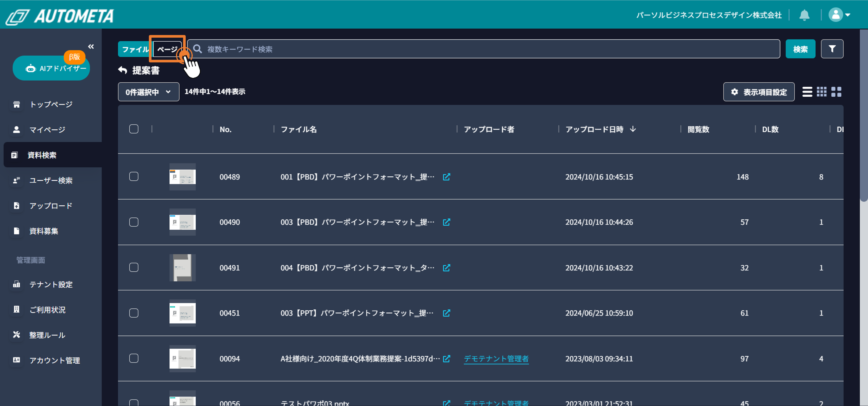Open file 003【PBD】 in new window icon

tap(446, 222)
